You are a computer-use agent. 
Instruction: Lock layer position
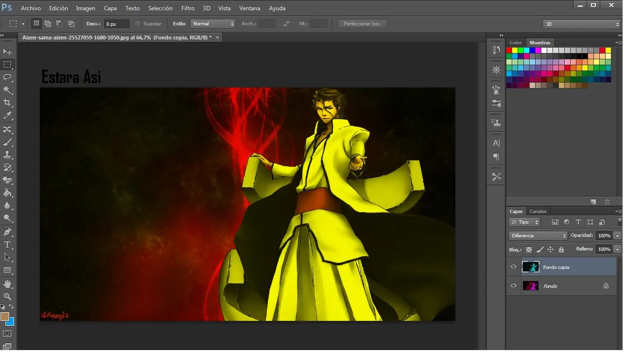(x=551, y=249)
